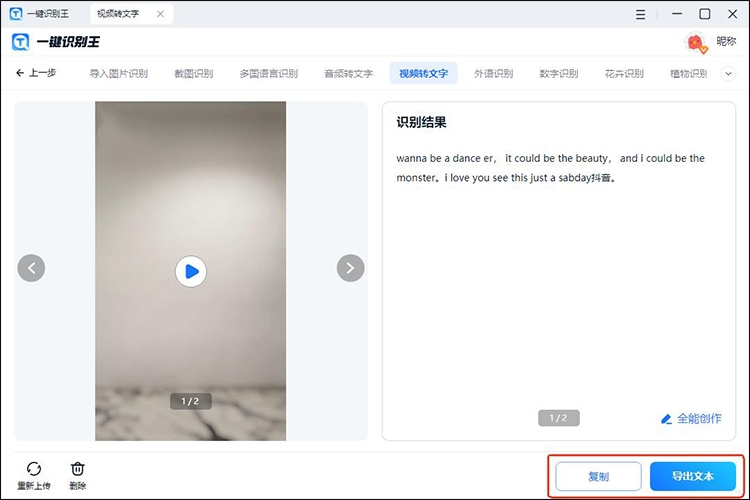Click the recognized text result area
The width and height of the screenshot is (750, 500).
[550, 168]
